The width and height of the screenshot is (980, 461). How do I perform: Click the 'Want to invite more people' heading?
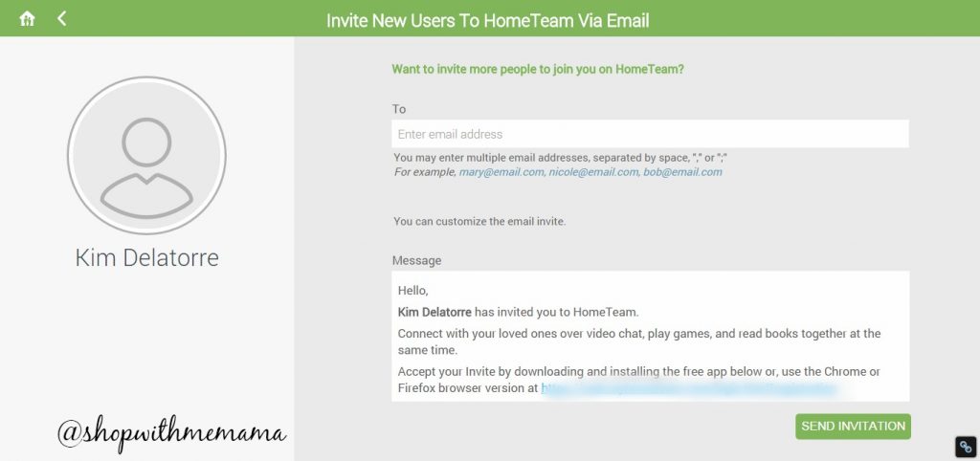coord(538,69)
